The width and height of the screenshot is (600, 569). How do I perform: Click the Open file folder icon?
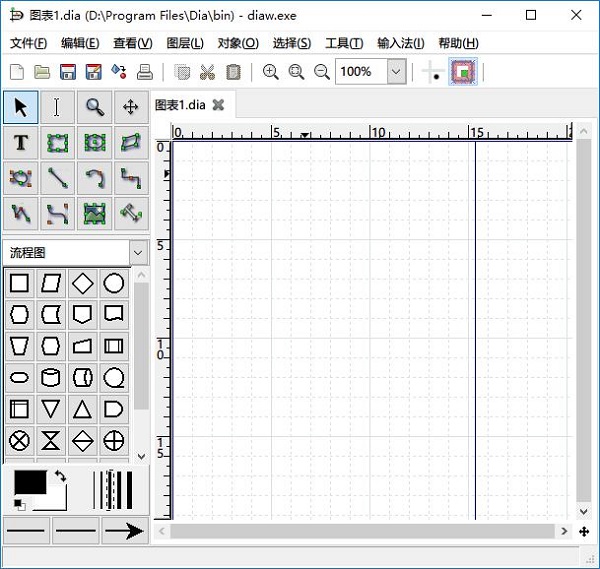pos(42,72)
